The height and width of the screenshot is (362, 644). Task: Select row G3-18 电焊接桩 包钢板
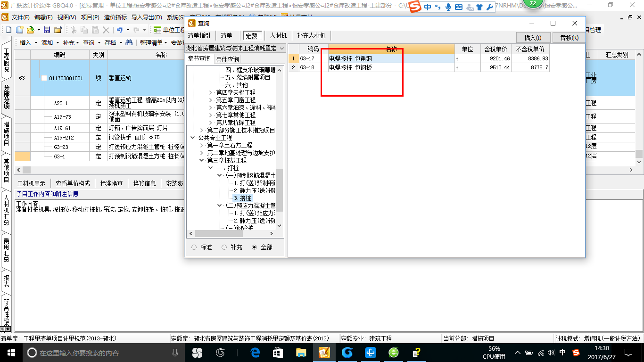coord(419,67)
